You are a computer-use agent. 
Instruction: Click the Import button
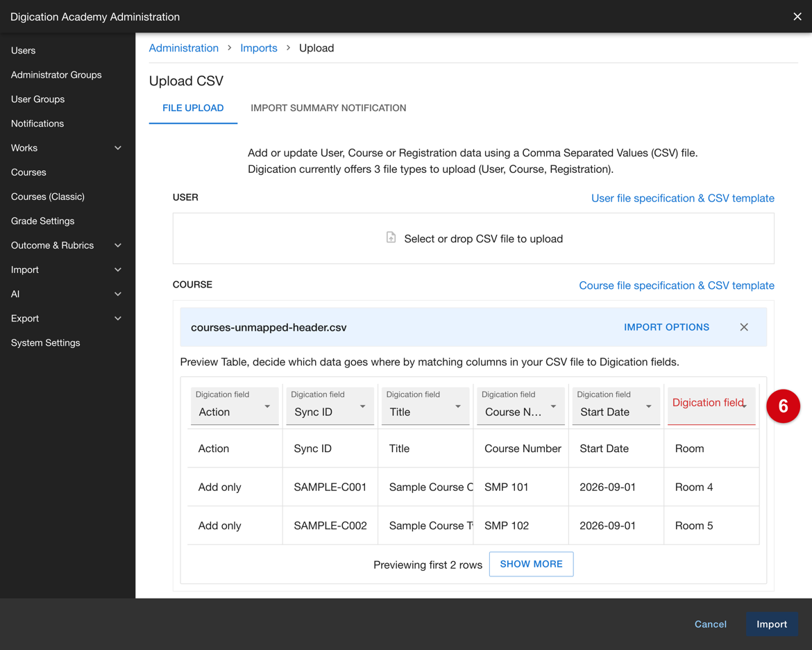coord(772,624)
